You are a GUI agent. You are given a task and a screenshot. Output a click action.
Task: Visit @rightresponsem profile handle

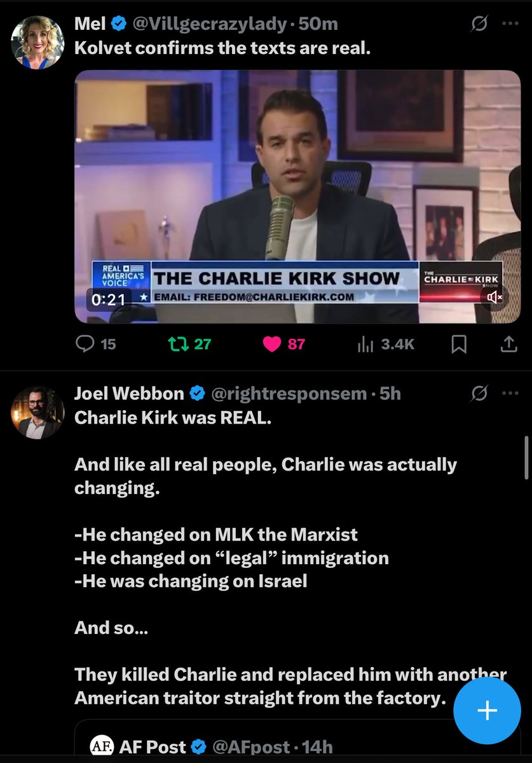click(x=288, y=394)
